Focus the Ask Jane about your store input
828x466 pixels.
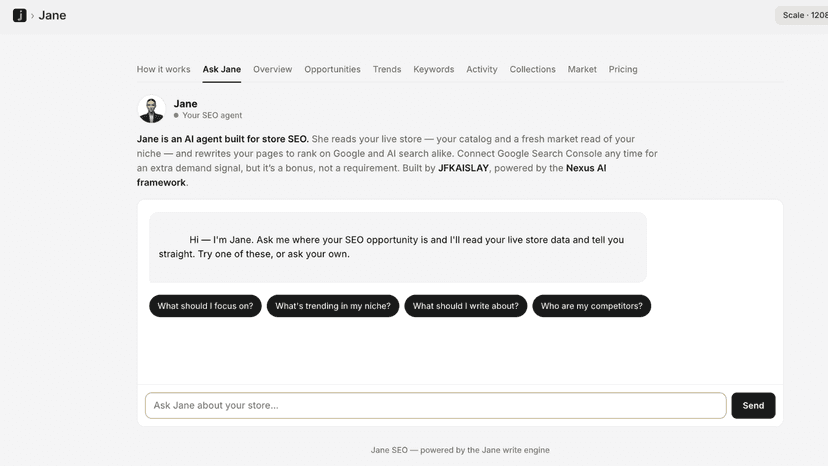pos(436,405)
